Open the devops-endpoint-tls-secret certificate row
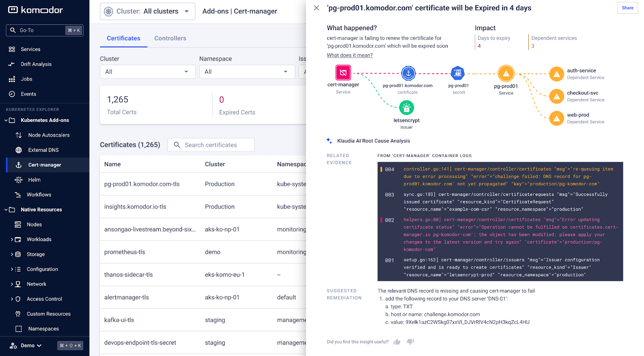Screen dimensions: 644x356 click(203, 343)
